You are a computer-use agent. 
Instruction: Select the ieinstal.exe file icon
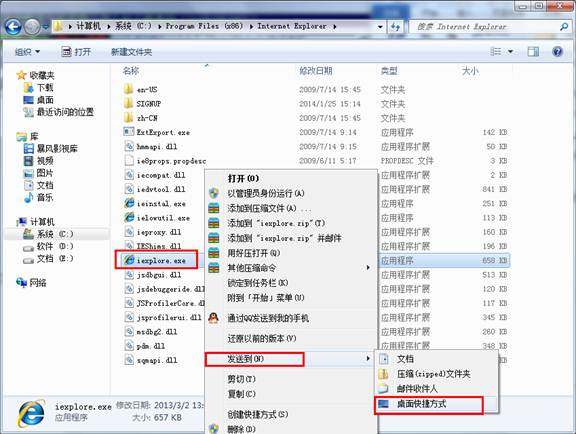tap(129, 203)
